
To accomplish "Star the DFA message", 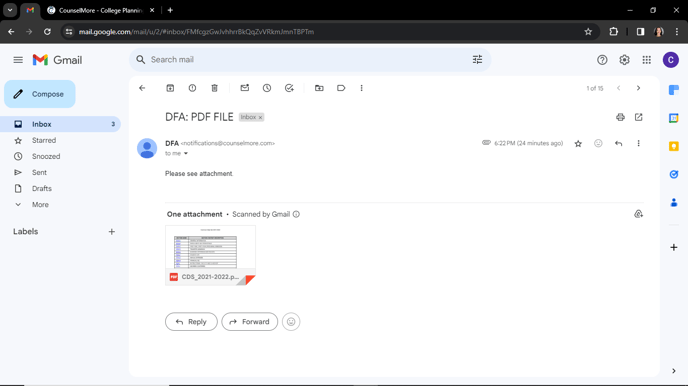I will click(578, 143).
